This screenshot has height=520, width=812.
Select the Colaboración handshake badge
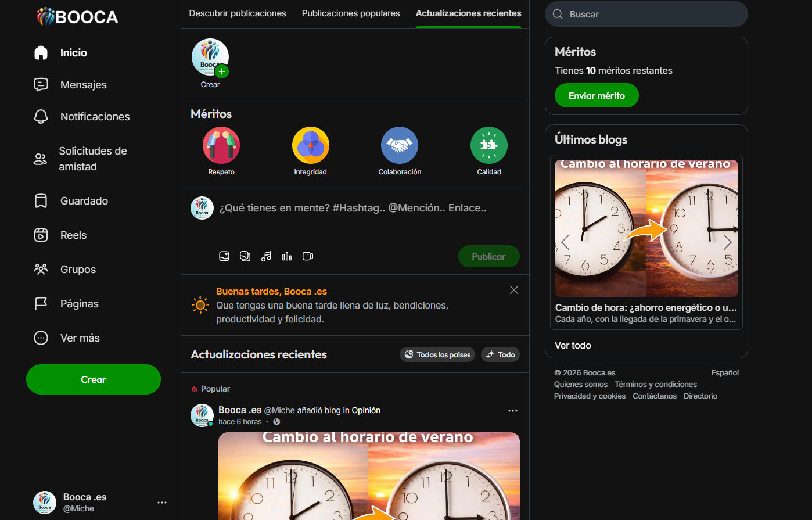coord(400,145)
